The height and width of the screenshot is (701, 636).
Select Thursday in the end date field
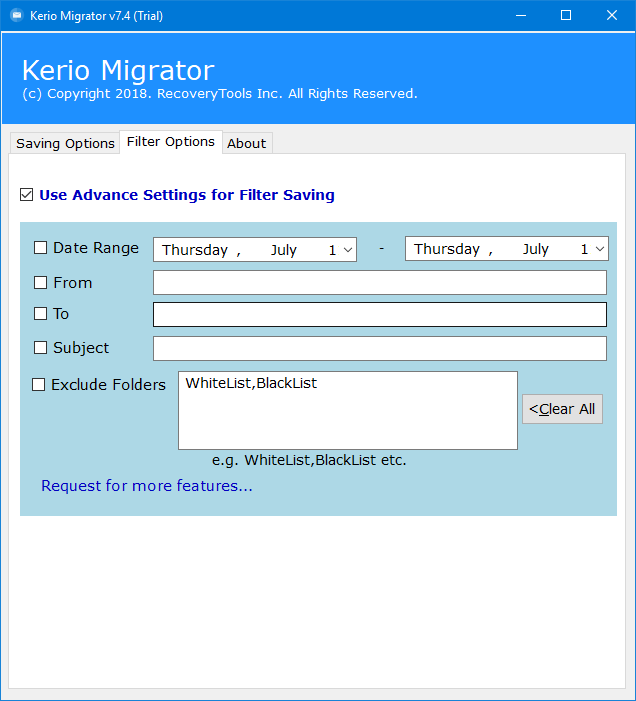tap(446, 249)
